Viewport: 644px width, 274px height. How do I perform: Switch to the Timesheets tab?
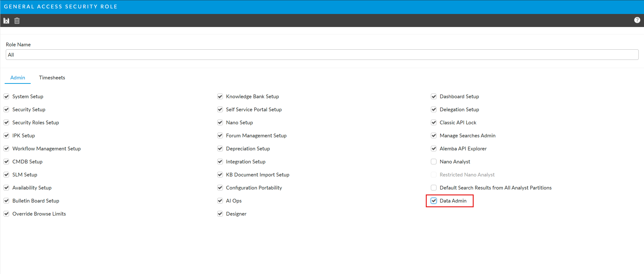(52, 78)
